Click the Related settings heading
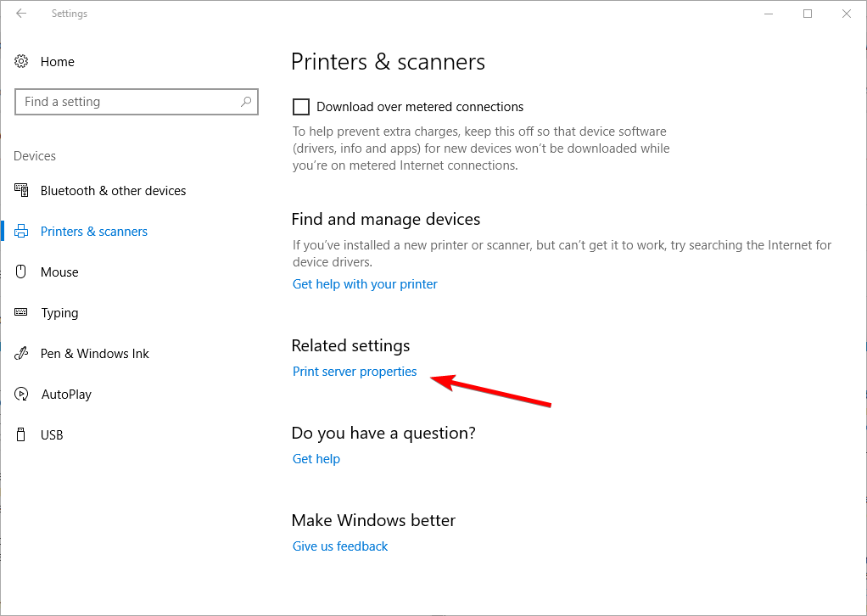Viewport: 867px width, 616px height. [x=350, y=345]
